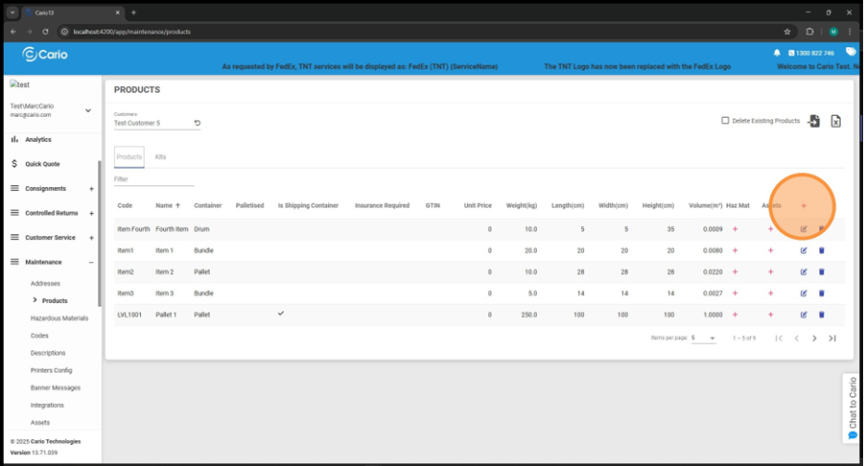This screenshot has height=466, width=864.
Task: Click the import products file icon
Action: [x=815, y=121]
